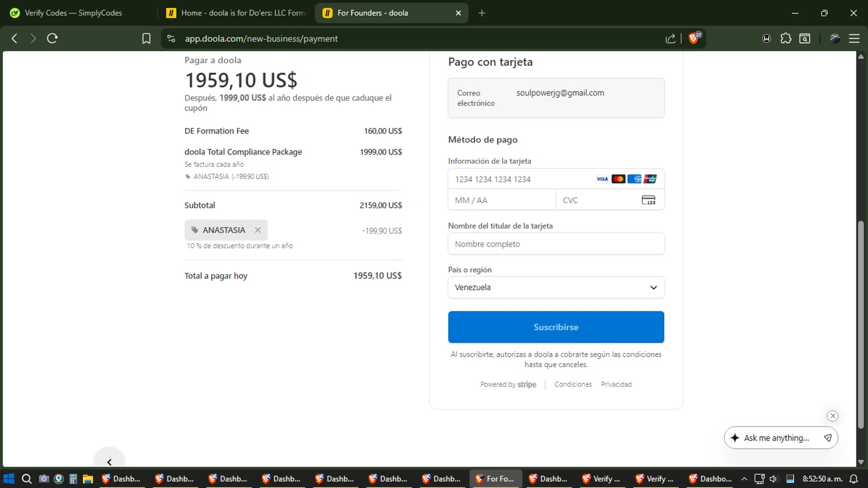Reload the doola payment page
Viewport: 868px width, 488px height.
coord(52,38)
